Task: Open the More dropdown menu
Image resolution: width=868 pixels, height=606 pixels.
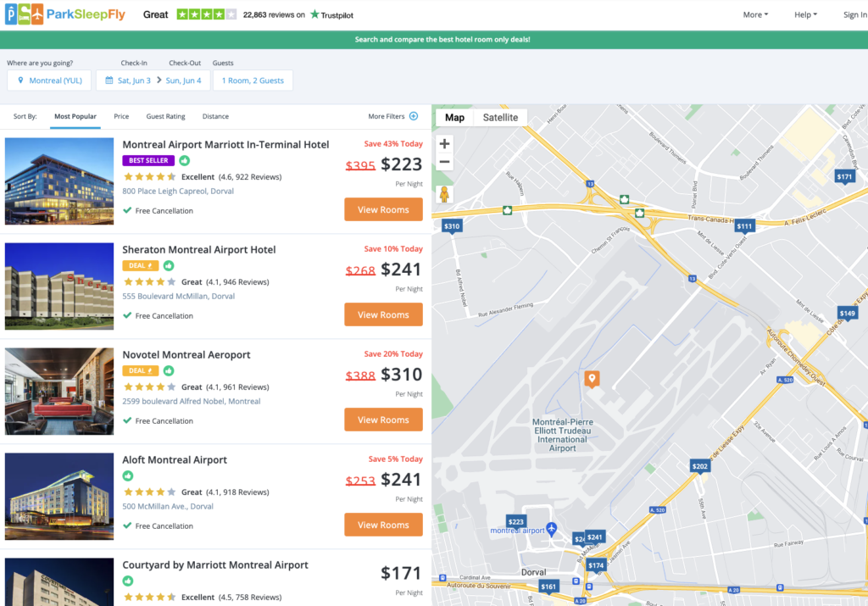Action: click(x=755, y=14)
